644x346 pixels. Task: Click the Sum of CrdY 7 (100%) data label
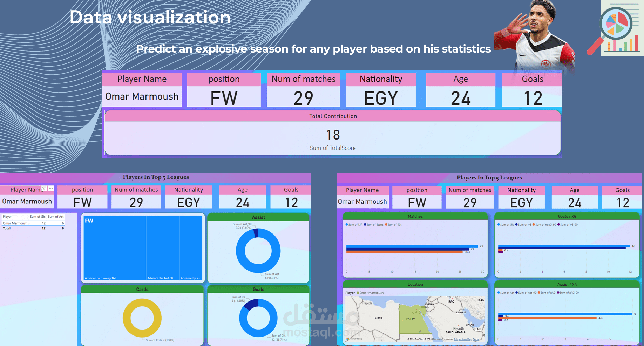160,340
